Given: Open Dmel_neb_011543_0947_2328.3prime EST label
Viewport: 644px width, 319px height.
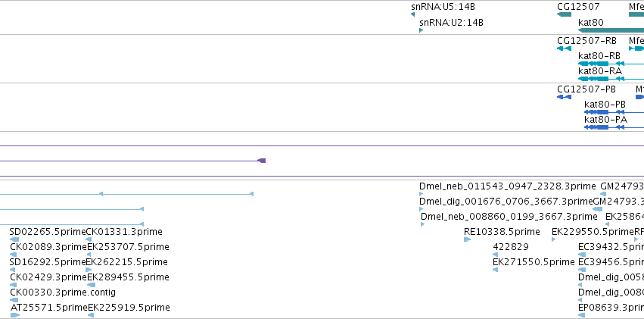Looking at the screenshot, I should 507,186.
